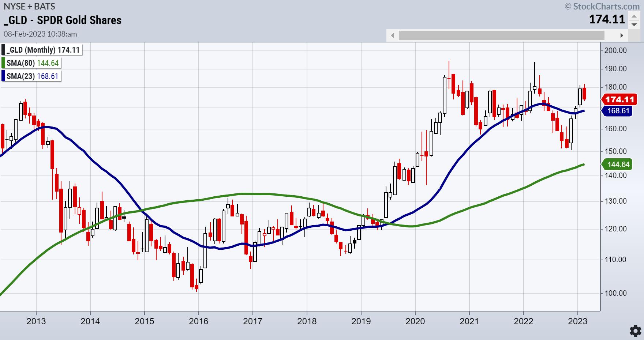Viewport: 644px width, 340px height.
Task: Click the up arrow beside the 174.11 price
Action: coord(634,16)
